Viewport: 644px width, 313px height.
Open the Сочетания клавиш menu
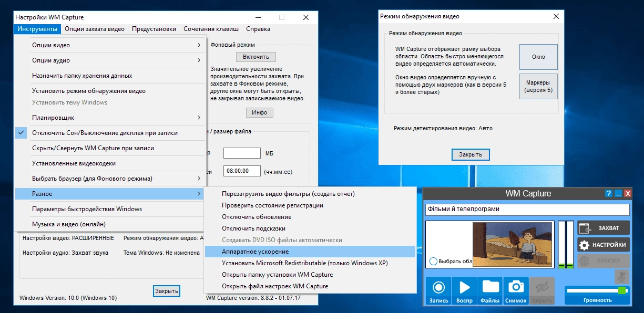210,29
